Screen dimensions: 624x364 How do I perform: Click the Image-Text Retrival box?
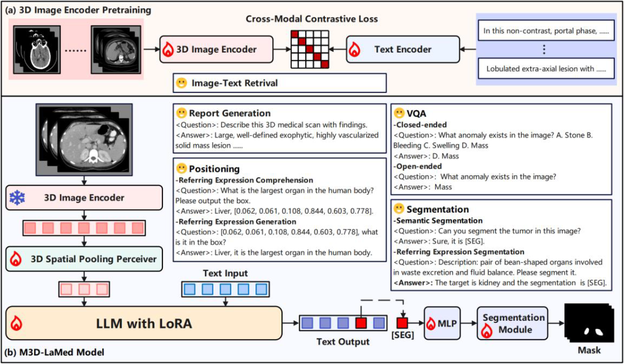[x=280, y=83]
